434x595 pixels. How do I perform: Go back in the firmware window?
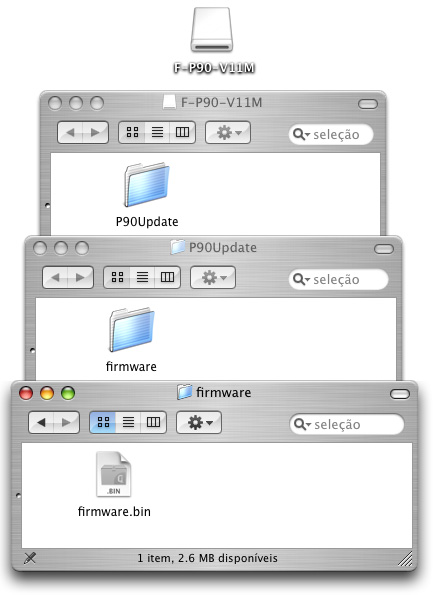pyautogui.click(x=41, y=422)
